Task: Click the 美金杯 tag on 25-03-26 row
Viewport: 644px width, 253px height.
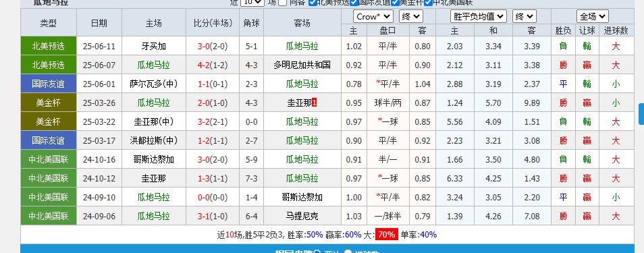Action: coord(49,103)
